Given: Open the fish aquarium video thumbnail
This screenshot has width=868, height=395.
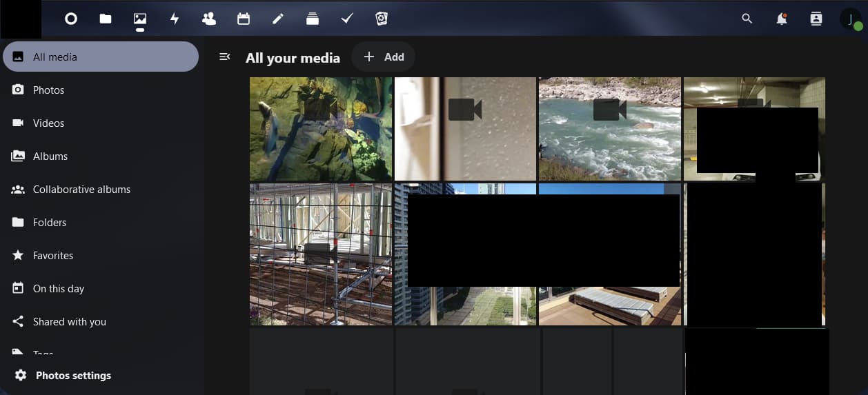Looking at the screenshot, I should (x=321, y=129).
